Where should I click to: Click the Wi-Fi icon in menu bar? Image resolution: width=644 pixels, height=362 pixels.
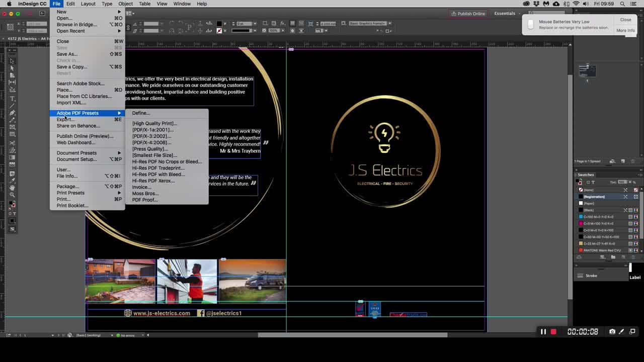576,4
